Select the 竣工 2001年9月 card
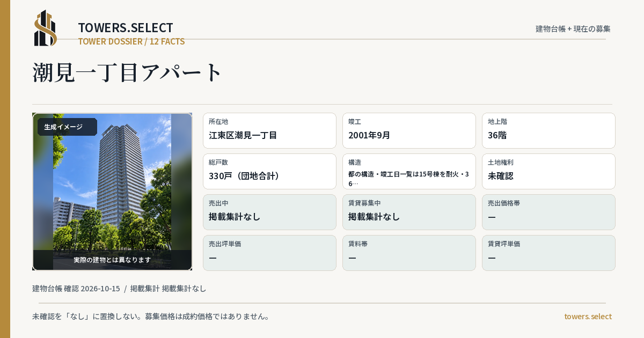The image size is (644, 338). click(409, 130)
